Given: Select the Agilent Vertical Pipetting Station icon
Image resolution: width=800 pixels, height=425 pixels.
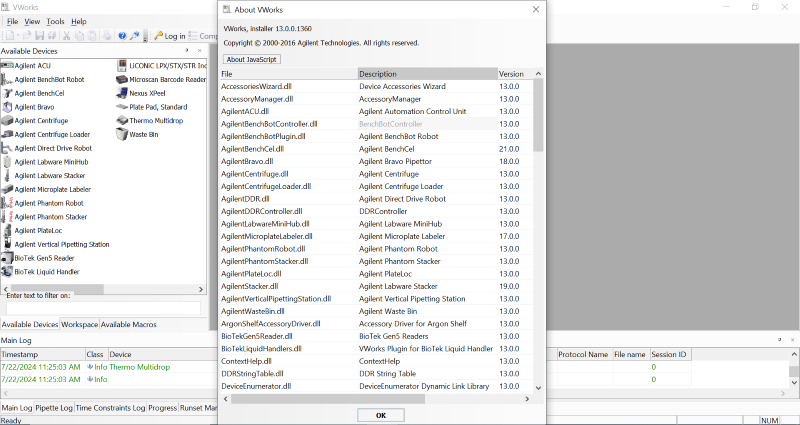Looking at the screenshot, I should (7, 244).
